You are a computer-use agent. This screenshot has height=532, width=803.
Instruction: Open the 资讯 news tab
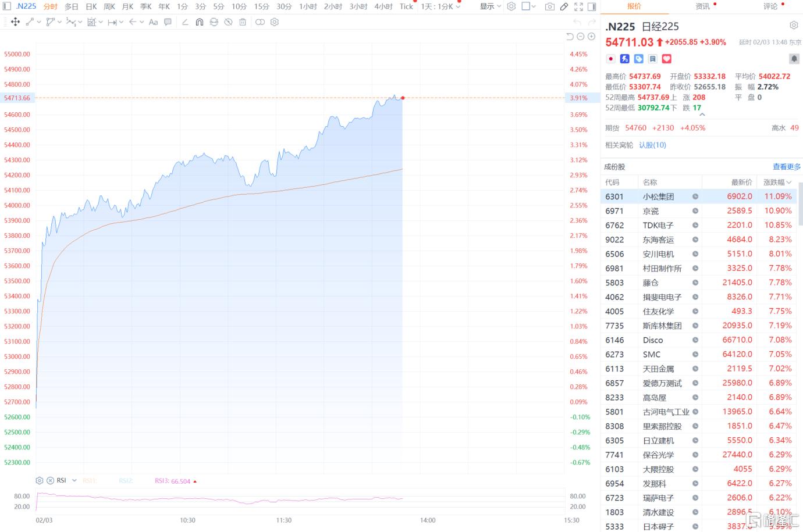coord(703,6)
